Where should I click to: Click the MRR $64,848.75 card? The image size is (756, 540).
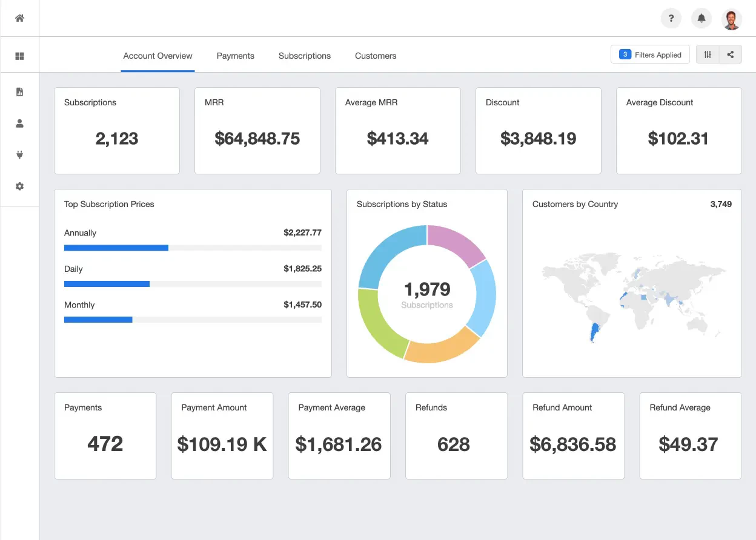pyautogui.click(x=257, y=131)
